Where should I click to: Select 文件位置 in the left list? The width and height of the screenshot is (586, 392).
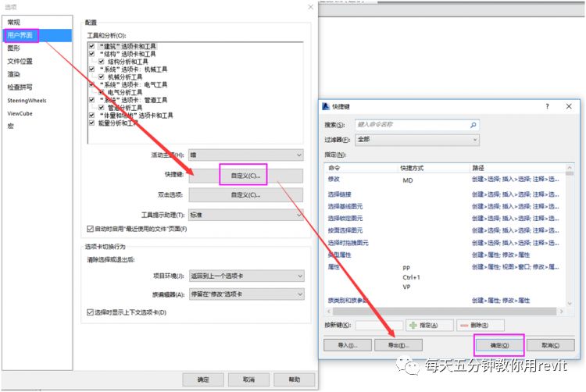20,61
